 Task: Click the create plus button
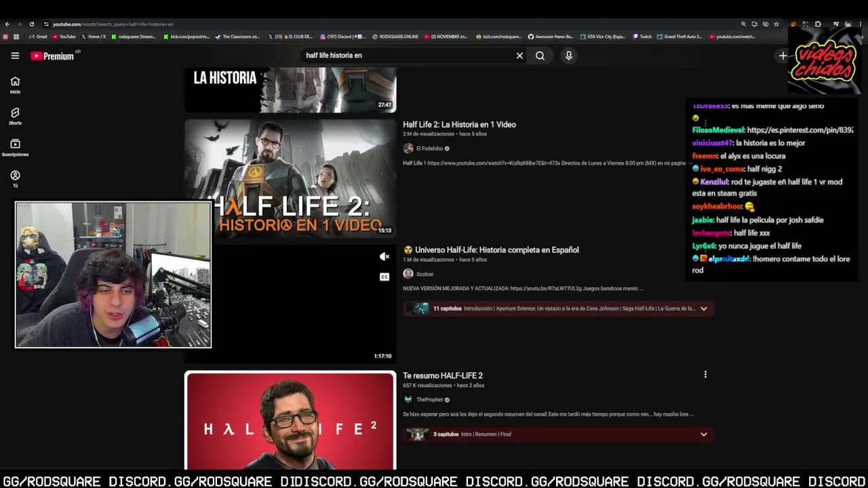tap(783, 56)
